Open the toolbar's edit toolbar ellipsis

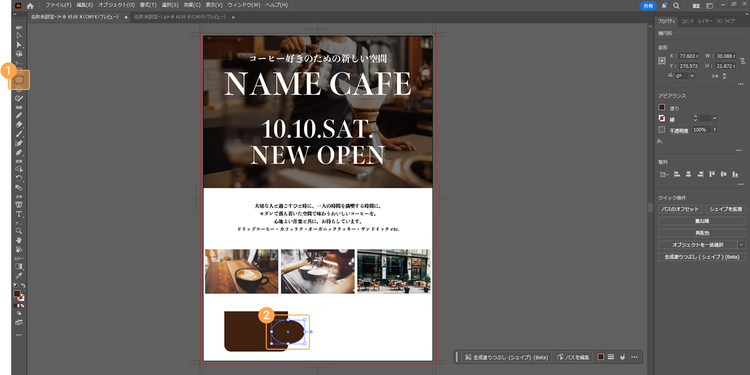(x=19, y=335)
